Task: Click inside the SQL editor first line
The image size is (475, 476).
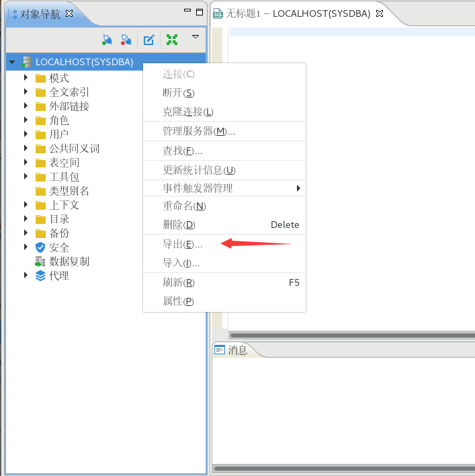Action: coord(352,32)
